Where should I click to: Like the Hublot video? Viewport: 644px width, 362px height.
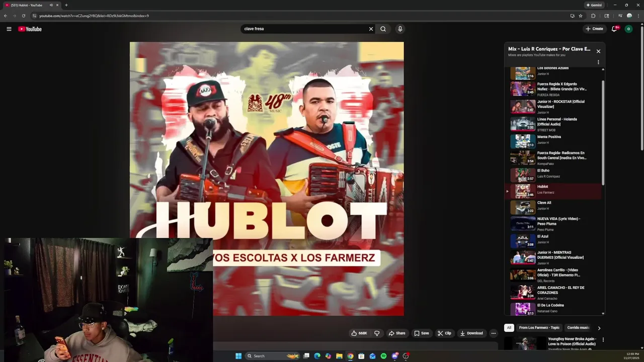(359, 333)
